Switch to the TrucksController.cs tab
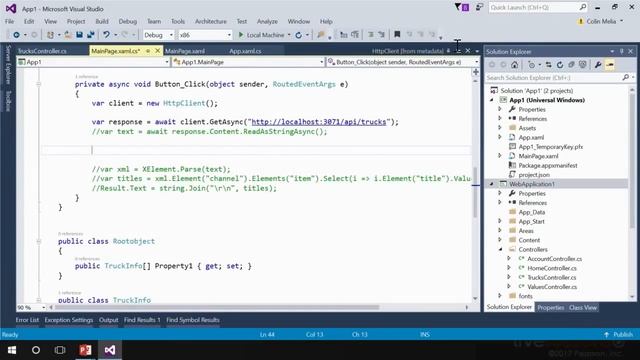This screenshot has width=640, height=360. pyautogui.click(x=42, y=51)
